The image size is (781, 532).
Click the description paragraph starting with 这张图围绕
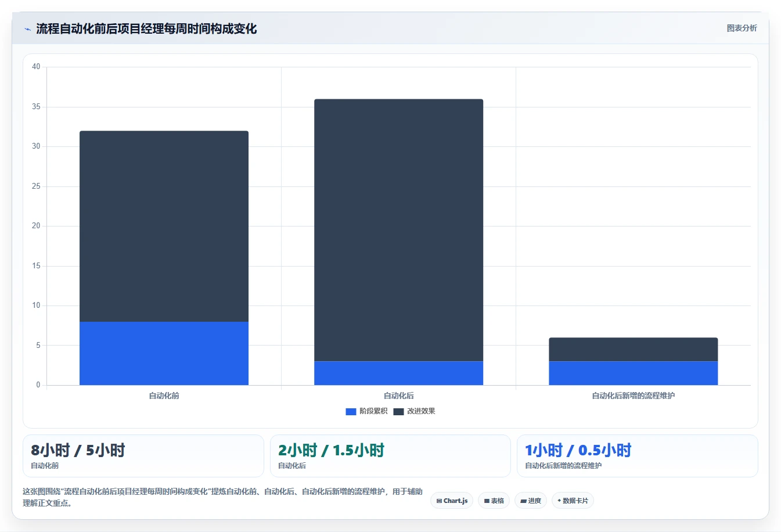pos(222,497)
